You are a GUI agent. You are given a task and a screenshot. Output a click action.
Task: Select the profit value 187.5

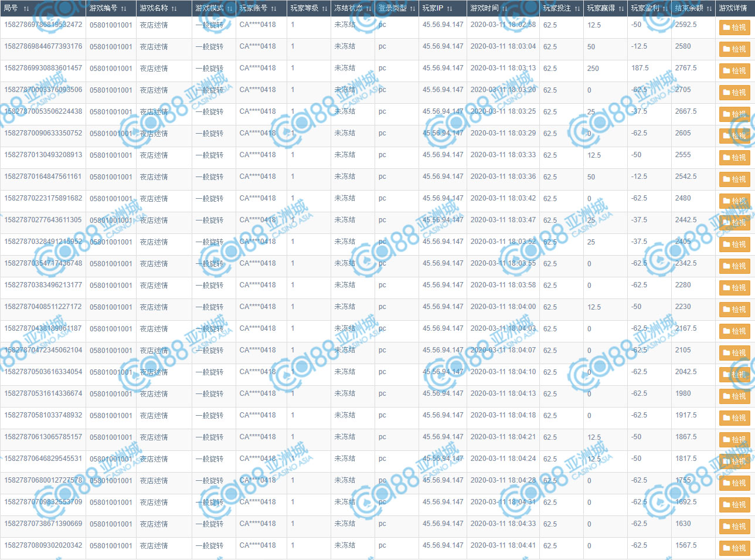click(x=640, y=68)
